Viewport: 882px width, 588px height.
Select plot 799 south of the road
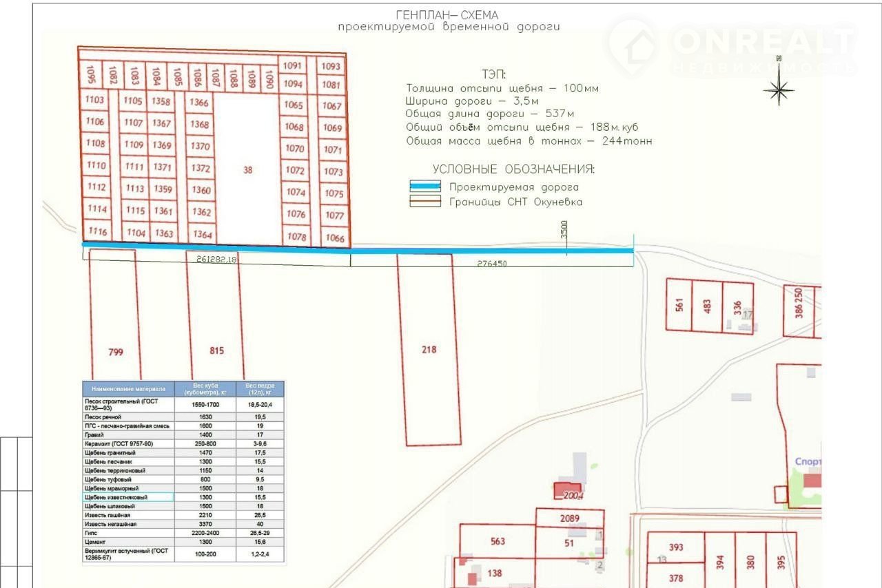click(x=116, y=352)
